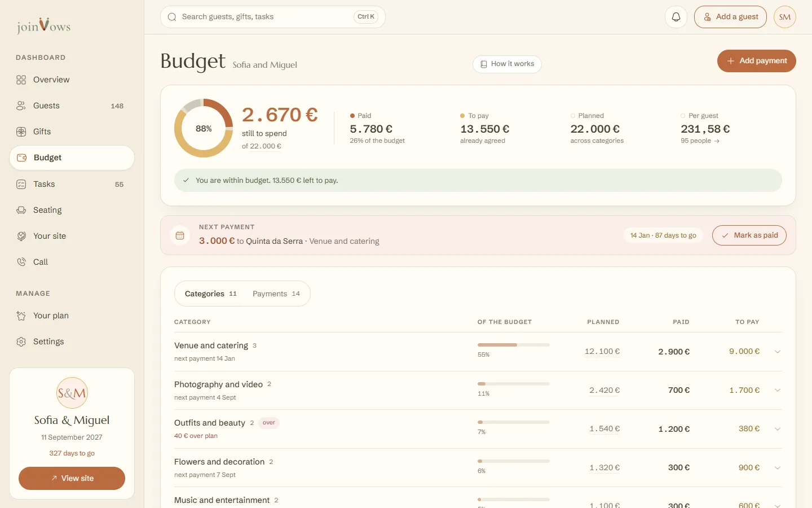Click the Overview grid icon

[21, 80]
